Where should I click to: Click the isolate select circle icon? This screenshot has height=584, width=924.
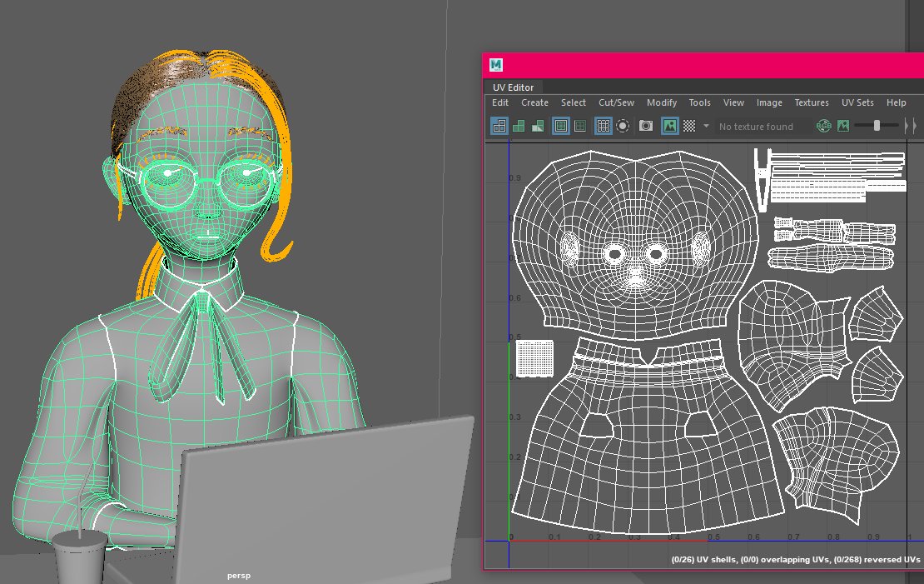tap(623, 126)
